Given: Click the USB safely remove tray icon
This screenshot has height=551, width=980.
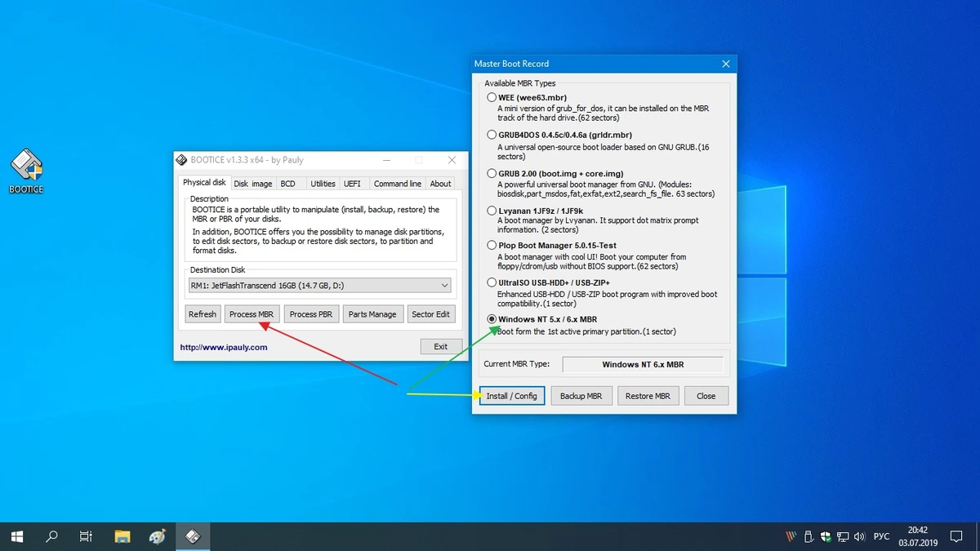Looking at the screenshot, I should coord(808,536).
